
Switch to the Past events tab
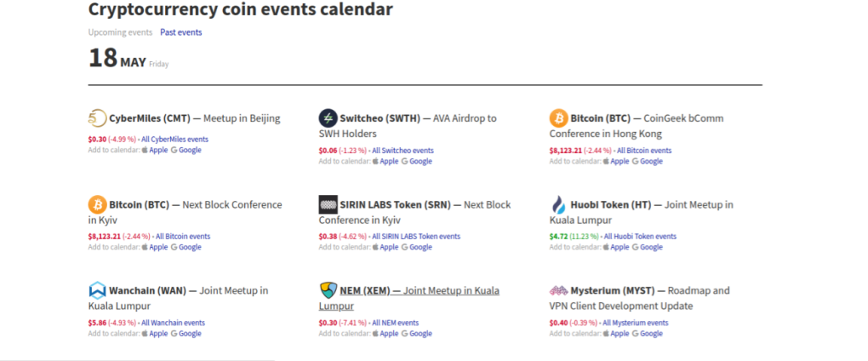(181, 32)
